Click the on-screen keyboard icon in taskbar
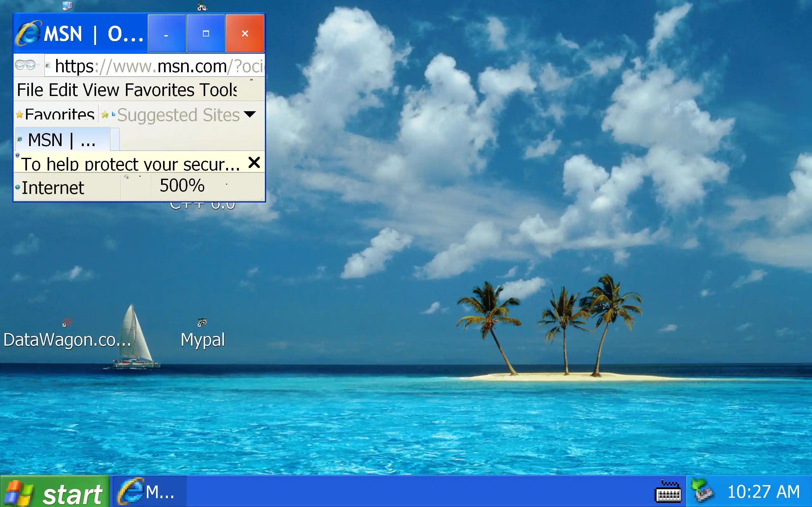Viewport: 812px width, 507px height. 668,492
